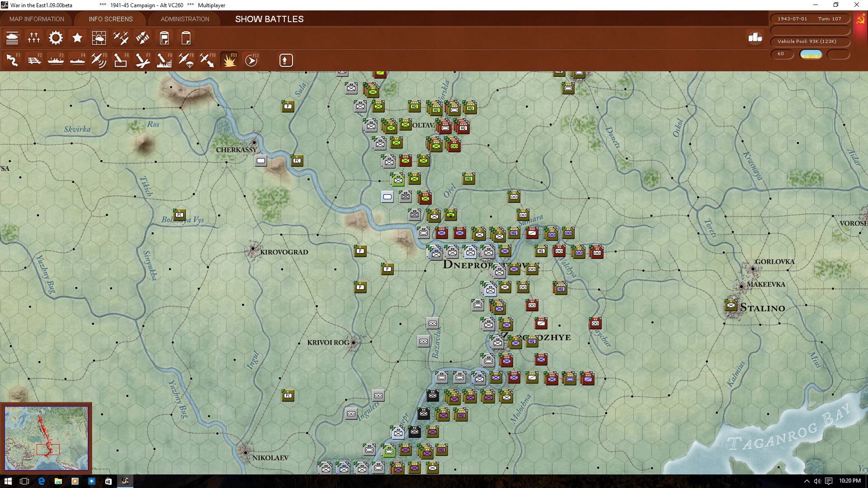Image resolution: width=868 pixels, height=488 pixels.
Task: Select the F7 bomb airfield icon
Action: (x=142, y=60)
